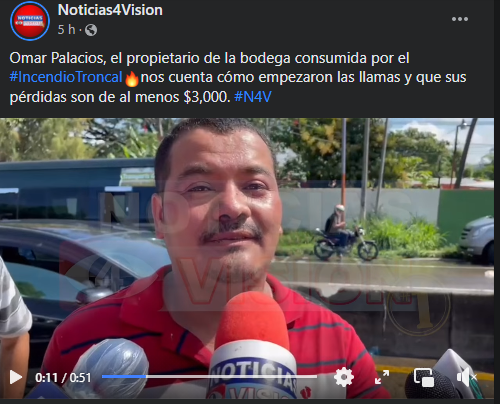Click the blue played portion of the seek bar

click(x=124, y=377)
